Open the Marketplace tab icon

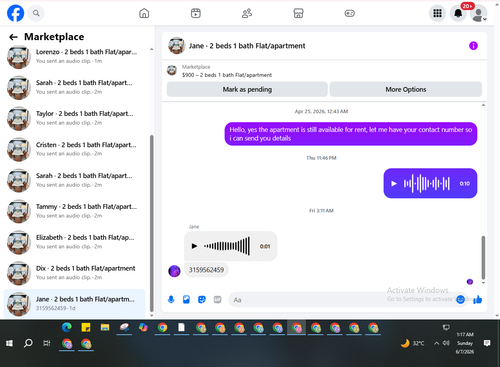298,13
